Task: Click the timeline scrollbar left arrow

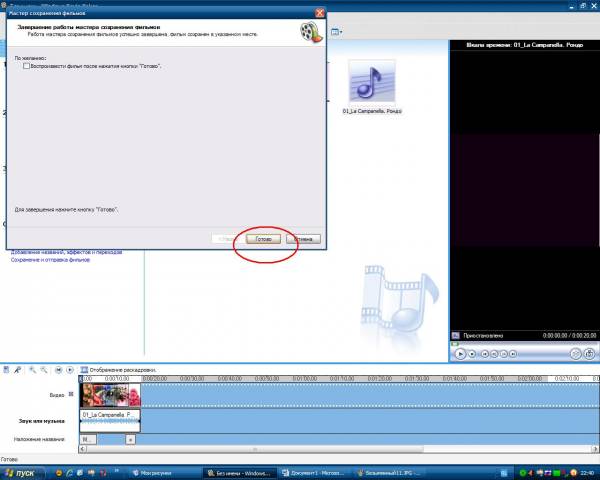Action: pyautogui.click(x=83, y=449)
